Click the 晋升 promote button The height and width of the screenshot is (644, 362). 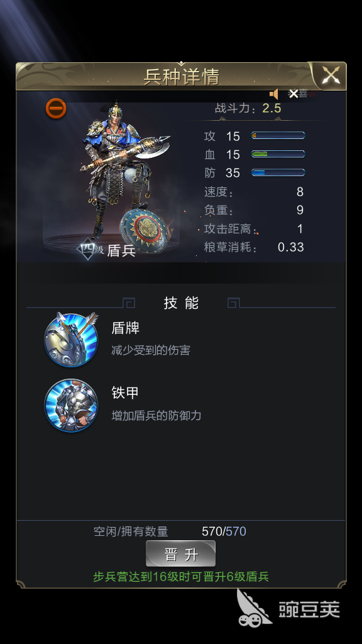(x=180, y=554)
